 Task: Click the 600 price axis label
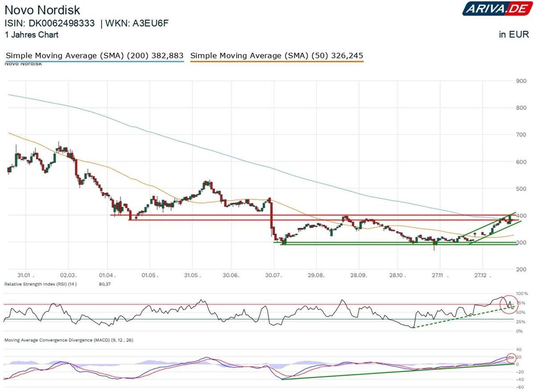[522, 162]
